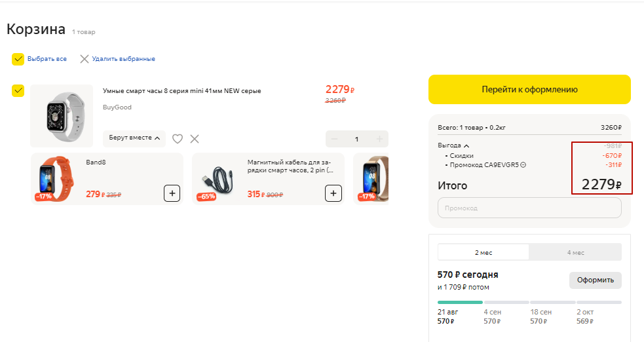Add Band8 to cart with plus button
Image resolution: width=644 pixels, height=342 pixels.
(x=172, y=193)
